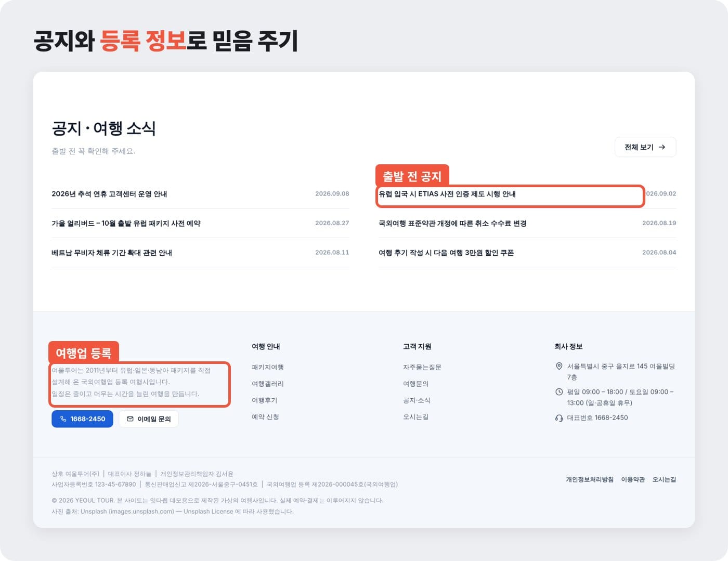Click the date 2026.09.08
Image resolution: width=728 pixels, height=561 pixels.
coord(332,193)
